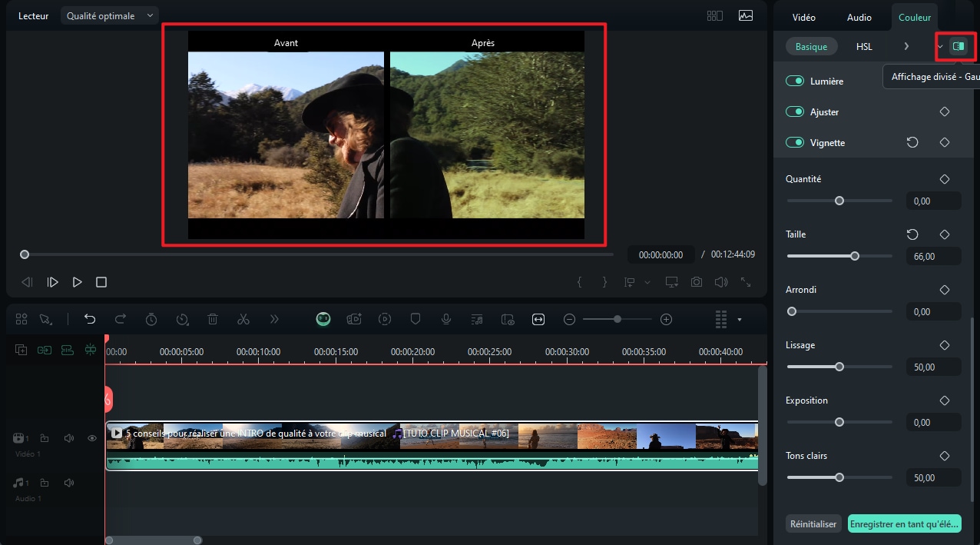
Task: Click the Taille slider handle
Action: pyautogui.click(x=855, y=256)
